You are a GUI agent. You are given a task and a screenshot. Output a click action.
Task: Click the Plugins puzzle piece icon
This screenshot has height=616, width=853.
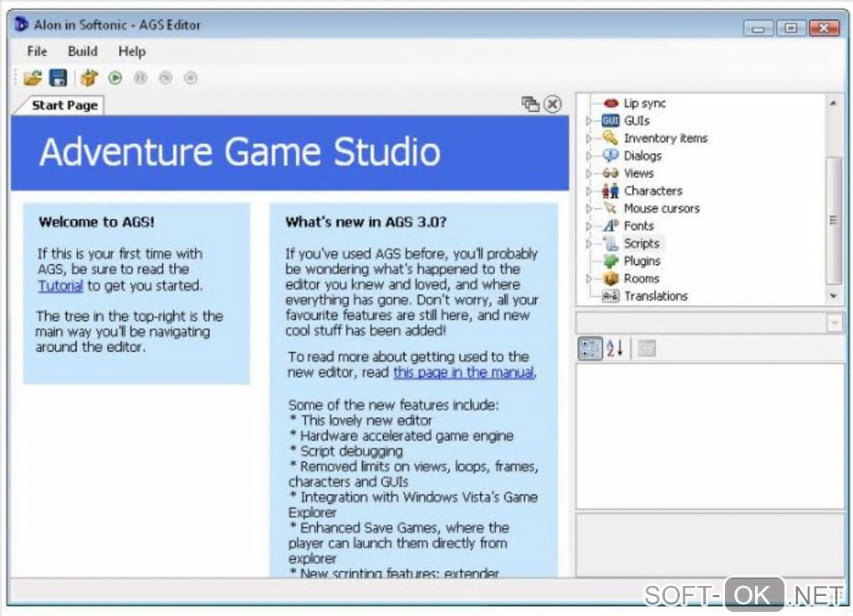coord(610,261)
